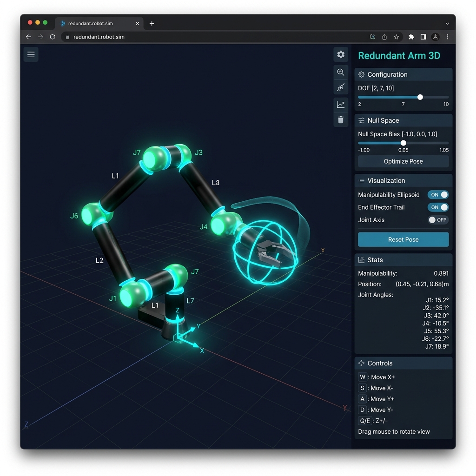Screen dimensions: 476x476
Task: Disable the Manipulability Ellipsoid toggle
Action: (438, 195)
